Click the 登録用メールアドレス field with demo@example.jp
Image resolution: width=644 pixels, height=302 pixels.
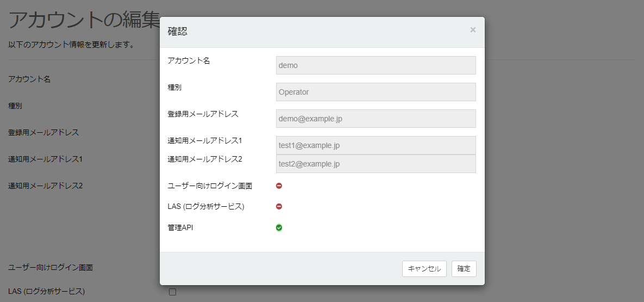tap(376, 119)
